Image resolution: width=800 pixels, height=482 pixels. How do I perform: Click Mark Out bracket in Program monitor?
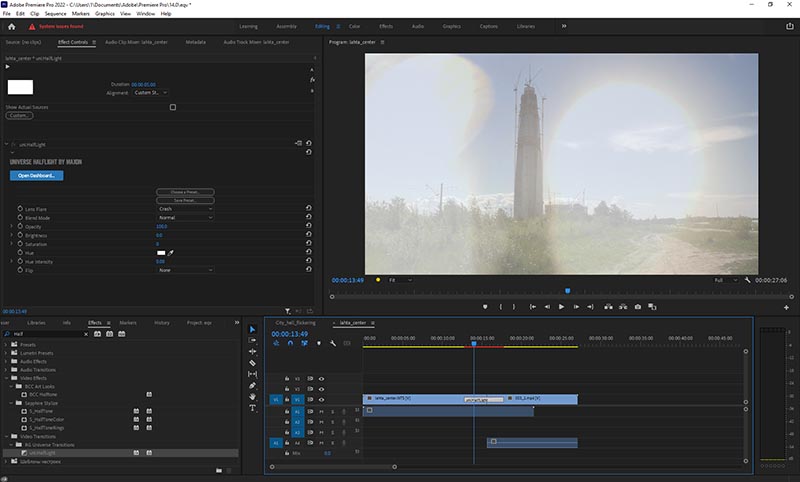tap(514, 307)
